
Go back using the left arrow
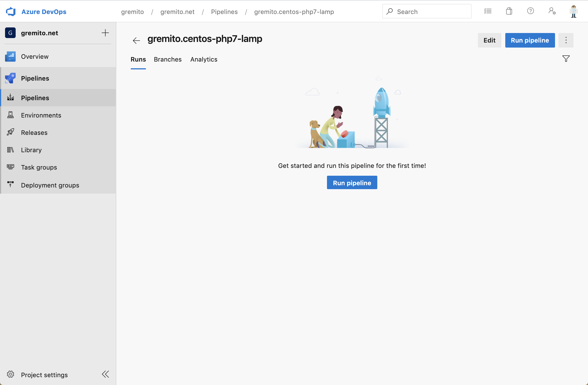(136, 41)
